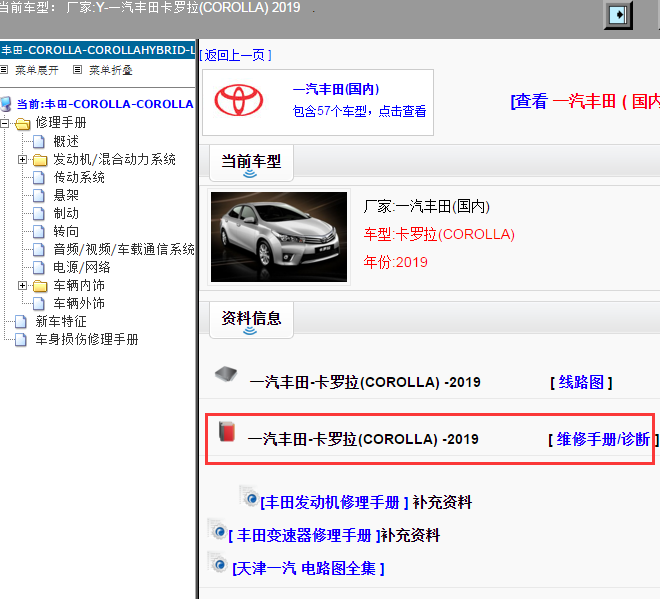Open 新车特征 tree item
This screenshot has width=660, height=599.
point(61,322)
